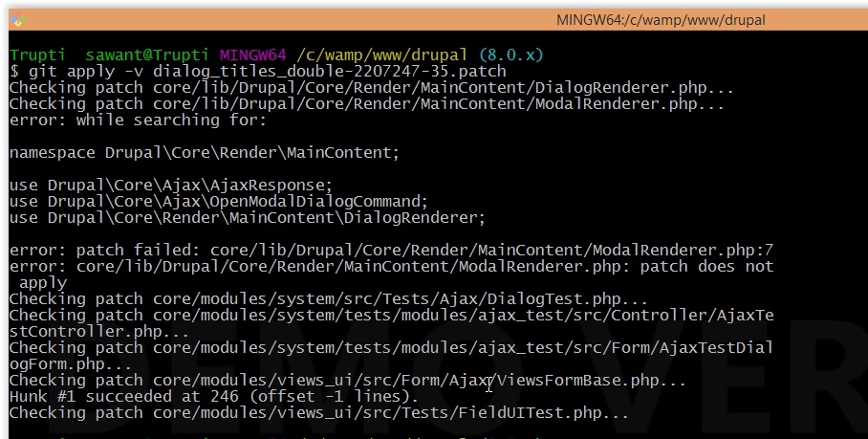Click the Git Bash icon in title bar
The height and width of the screenshot is (439, 868).
(16, 19)
